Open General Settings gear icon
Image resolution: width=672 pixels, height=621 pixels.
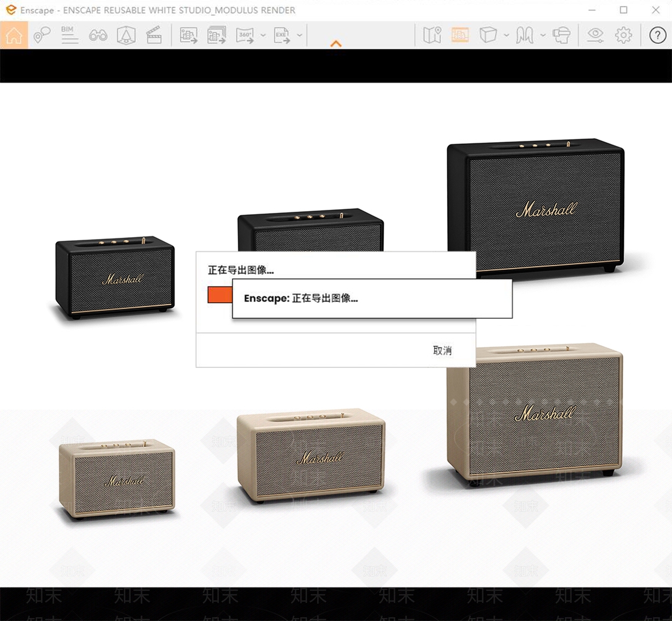tap(623, 35)
